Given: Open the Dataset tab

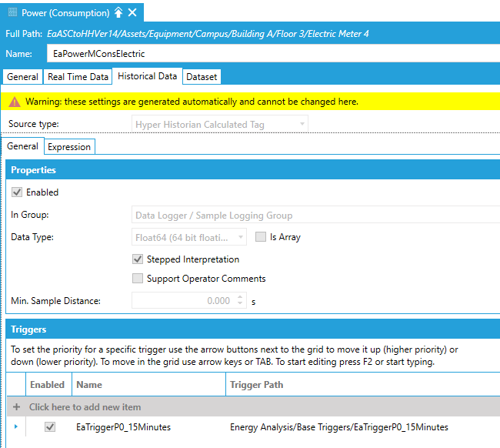Looking at the screenshot, I should tap(202, 77).
